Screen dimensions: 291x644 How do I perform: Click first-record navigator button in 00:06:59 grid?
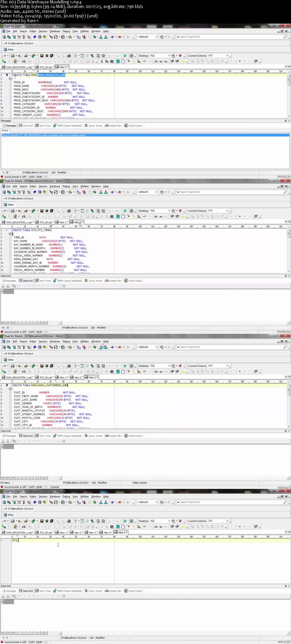pos(3,322)
